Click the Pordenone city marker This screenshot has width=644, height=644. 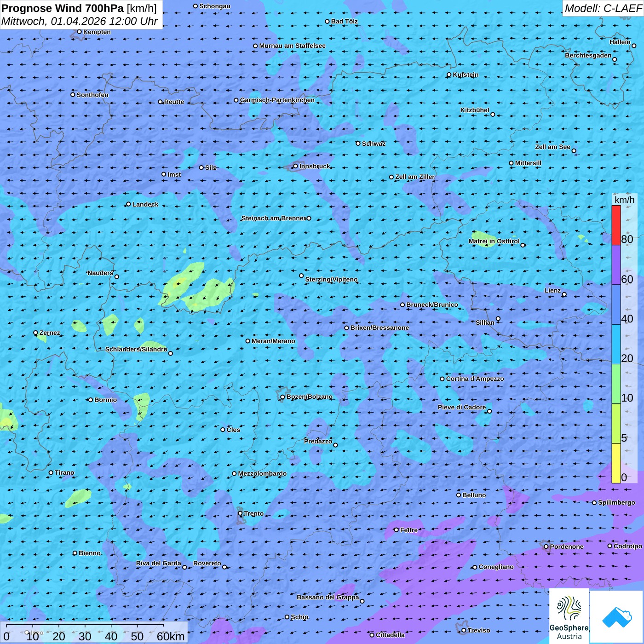pyautogui.click(x=546, y=546)
